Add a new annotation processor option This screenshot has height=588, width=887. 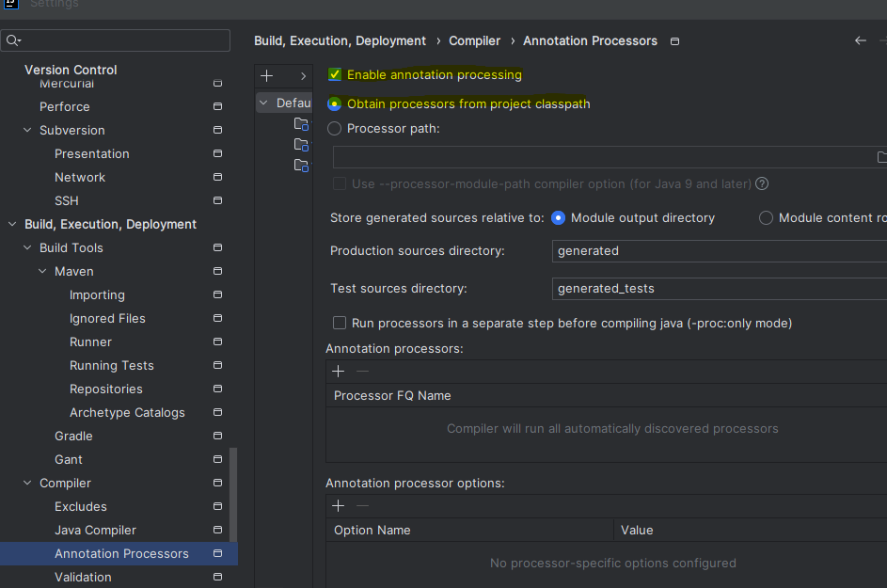[x=338, y=505]
